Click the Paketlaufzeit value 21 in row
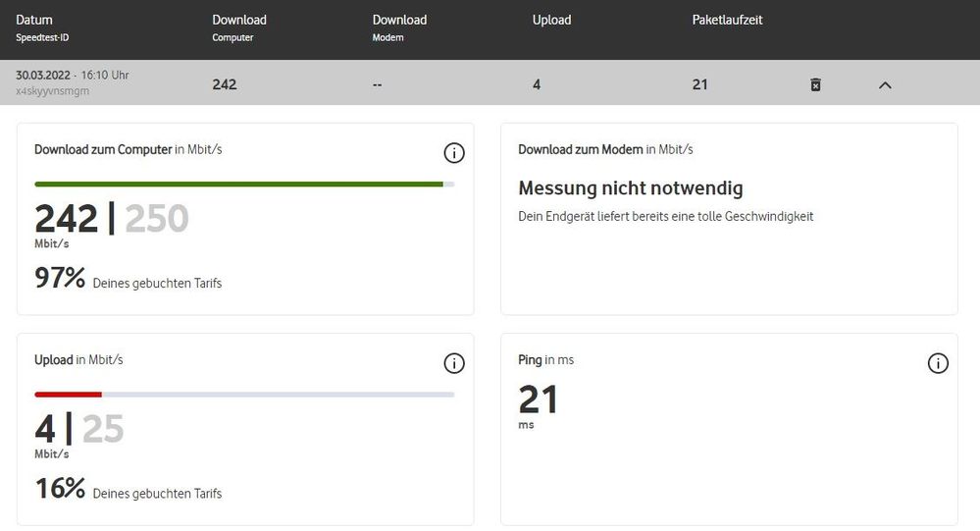980x531 pixels. point(699,84)
